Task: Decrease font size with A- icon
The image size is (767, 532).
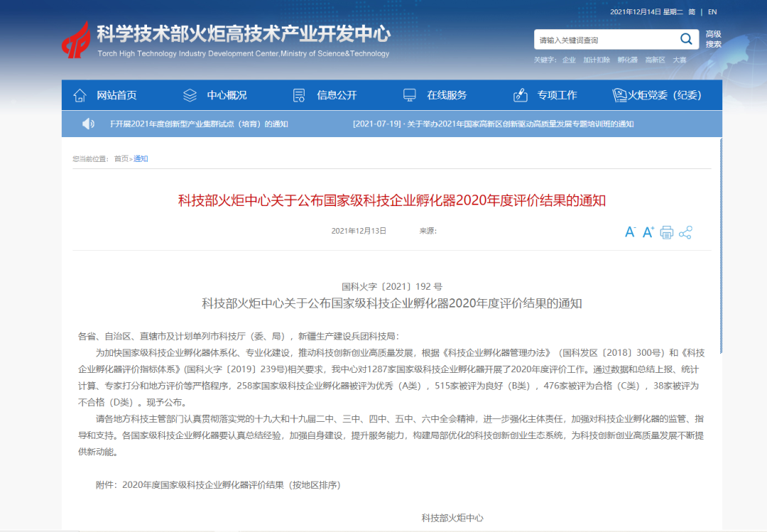Action: (x=630, y=232)
